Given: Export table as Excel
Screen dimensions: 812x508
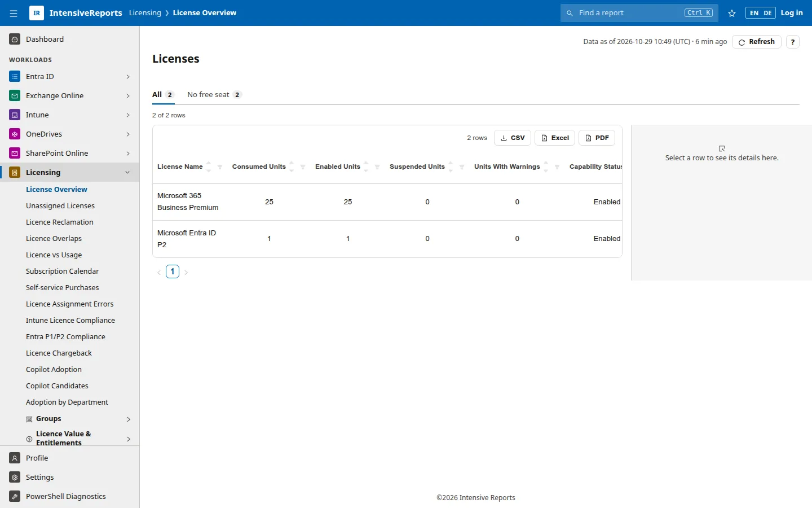Looking at the screenshot, I should click(555, 138).
